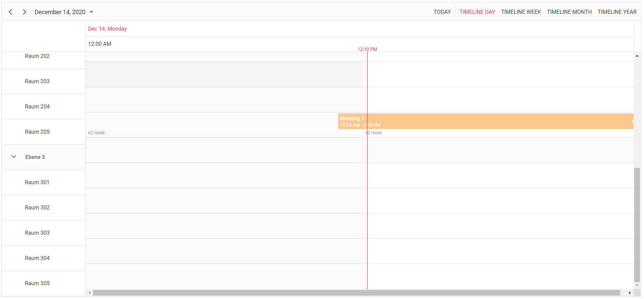This screenshot has height=299, width=644.
Task: Switch to Timeline Year view
Action: (x=617, y=12)
